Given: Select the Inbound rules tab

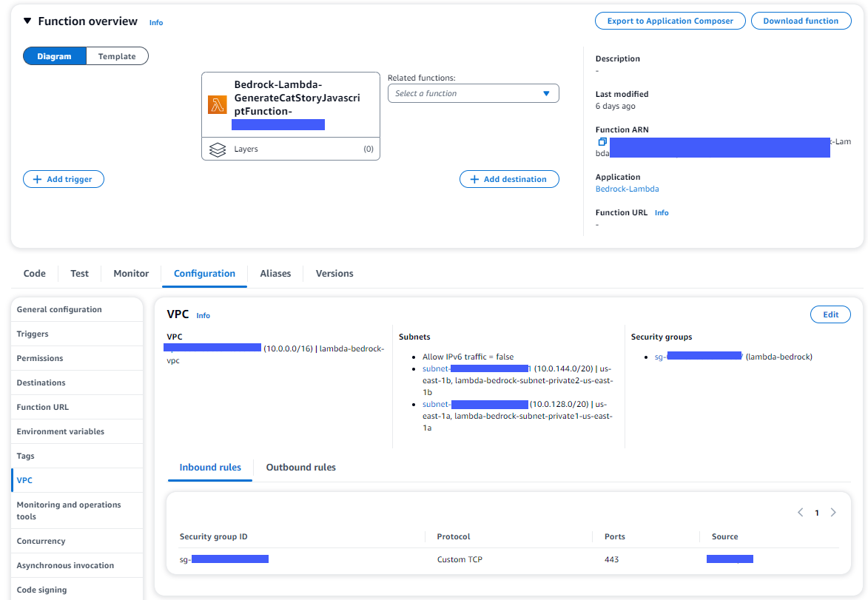Looking at the screenshot, I should coord(210,467).
